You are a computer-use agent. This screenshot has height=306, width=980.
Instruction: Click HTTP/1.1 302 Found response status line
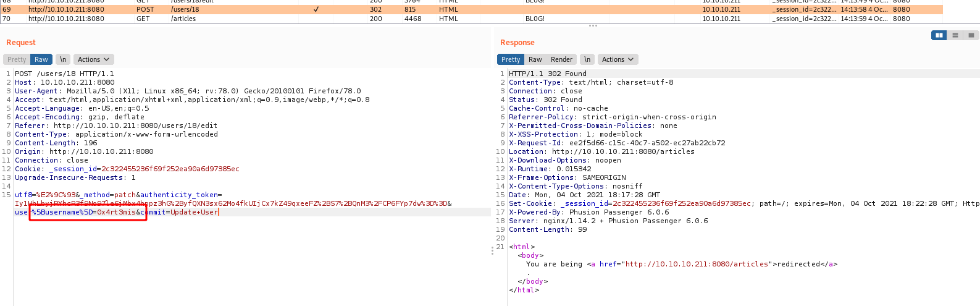[x=548, y=74]
